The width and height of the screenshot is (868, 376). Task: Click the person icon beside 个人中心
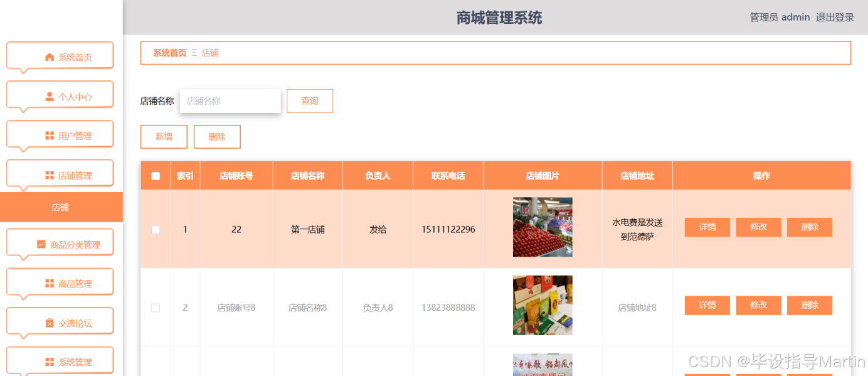click(50, 97)
